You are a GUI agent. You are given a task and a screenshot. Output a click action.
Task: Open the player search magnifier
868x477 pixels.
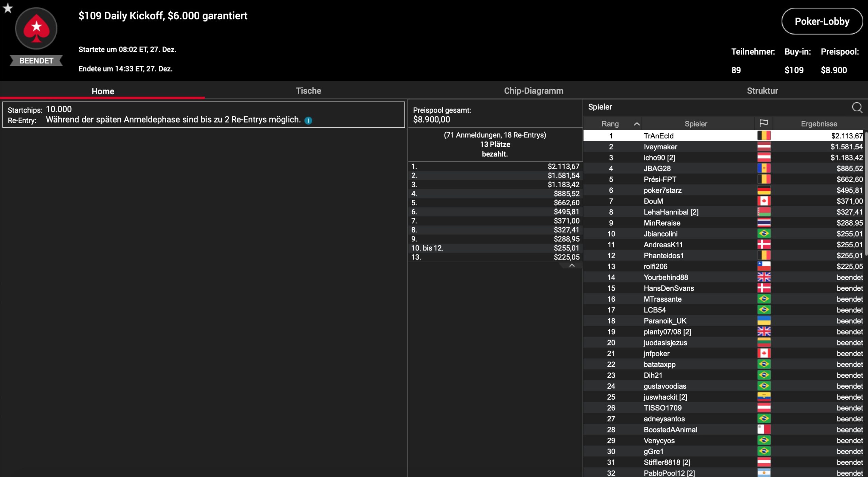857,108
